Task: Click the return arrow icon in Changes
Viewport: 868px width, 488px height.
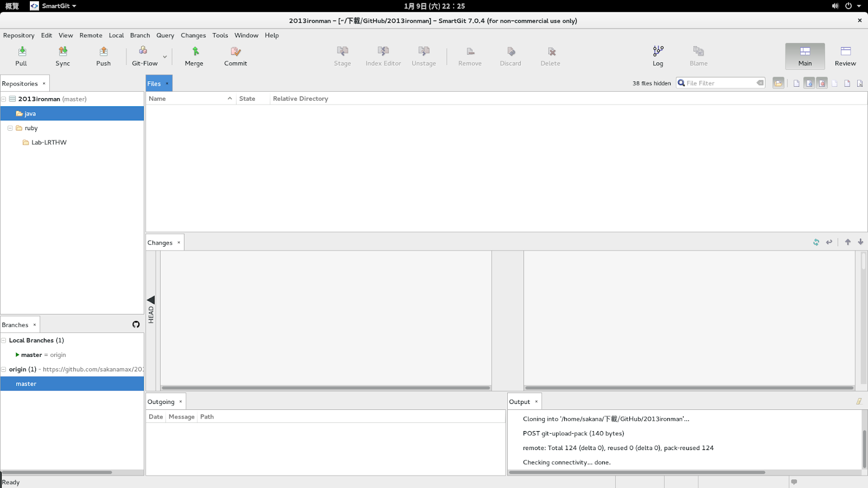Action: 829,242
